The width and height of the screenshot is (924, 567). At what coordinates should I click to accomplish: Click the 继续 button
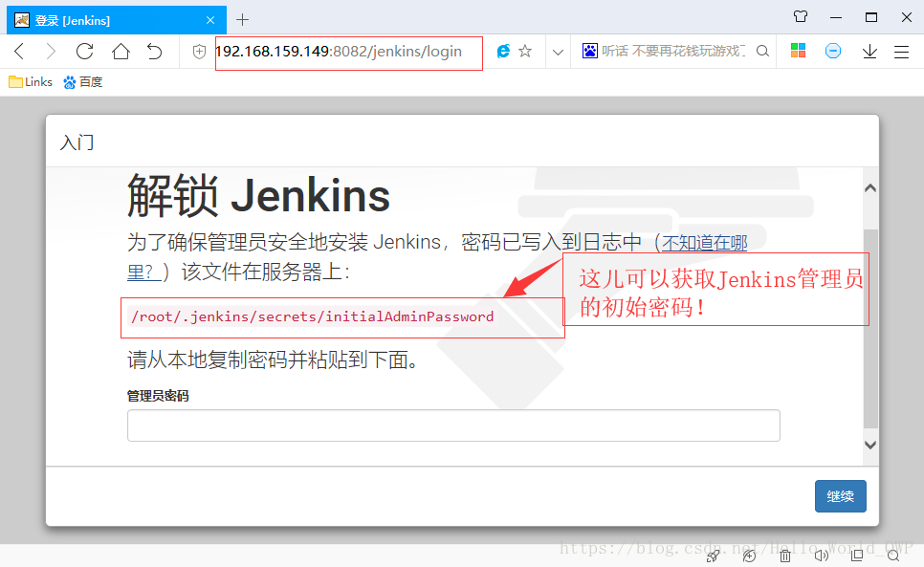[x=841, y=495]
